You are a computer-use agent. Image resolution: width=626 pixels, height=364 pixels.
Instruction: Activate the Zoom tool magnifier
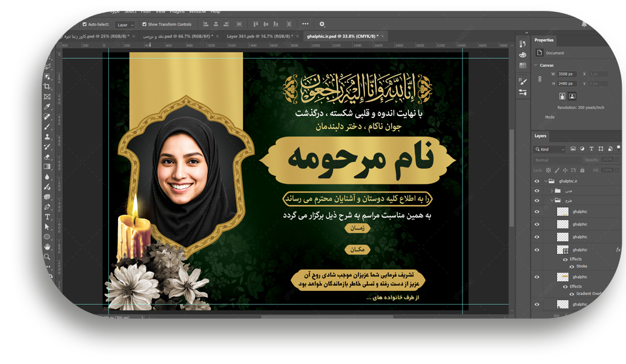(x=47, y=257)
